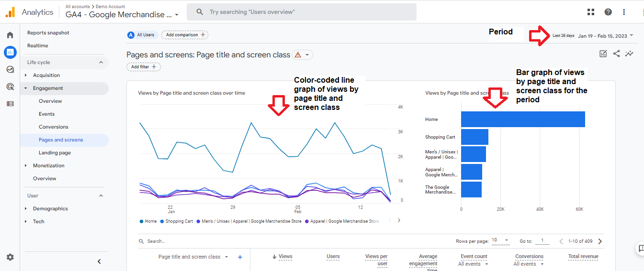Open the Explore icon in left rail

(10, 69)
